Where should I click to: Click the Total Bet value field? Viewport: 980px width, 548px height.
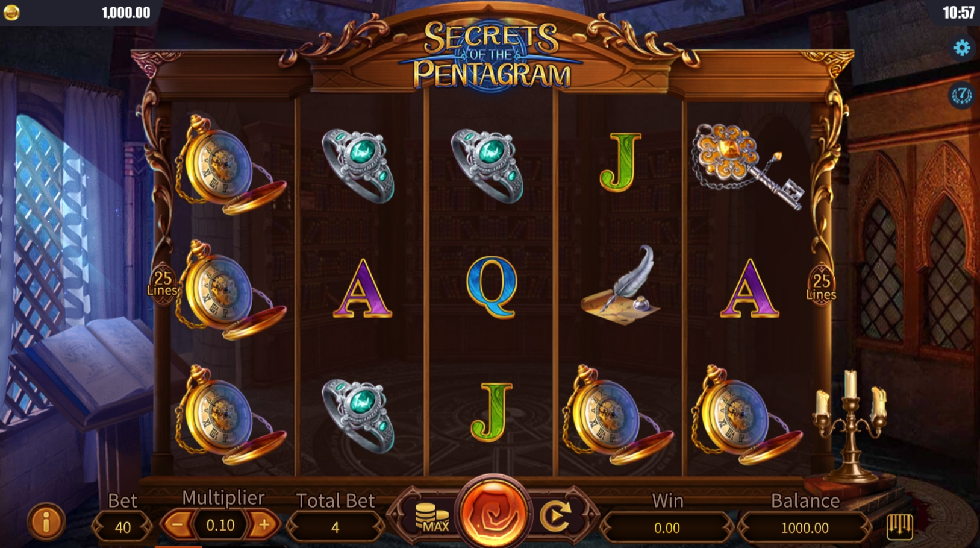[x=335, y=528]
